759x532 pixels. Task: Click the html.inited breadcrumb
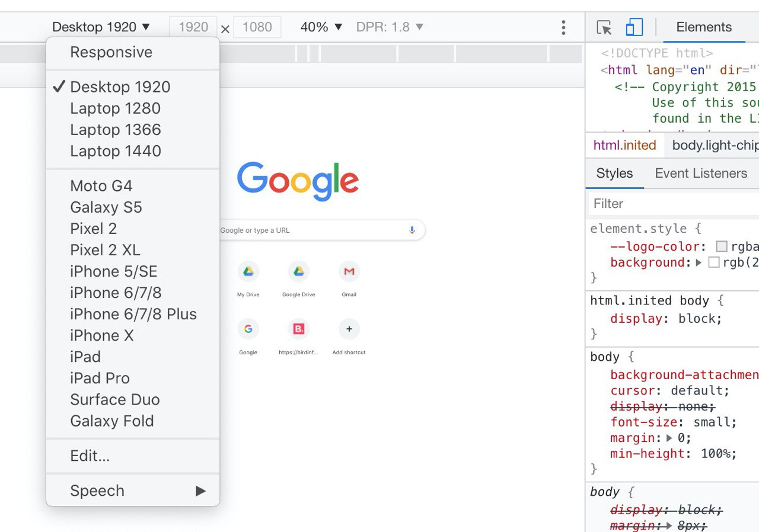click(625, 145)
